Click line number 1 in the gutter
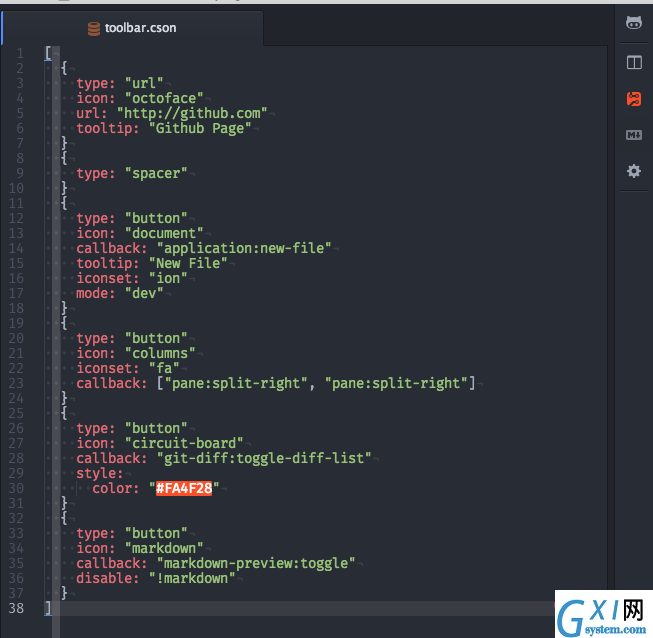Image resolution: width=653 pixels, height=638 pixels. pyautogui.click(x=20, y=53)
